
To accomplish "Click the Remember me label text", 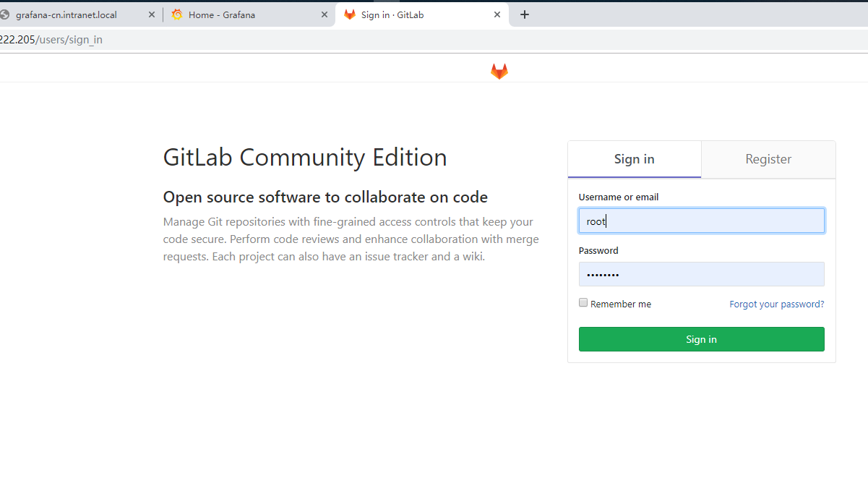I will pyautogui.click(x=621, y=304).
